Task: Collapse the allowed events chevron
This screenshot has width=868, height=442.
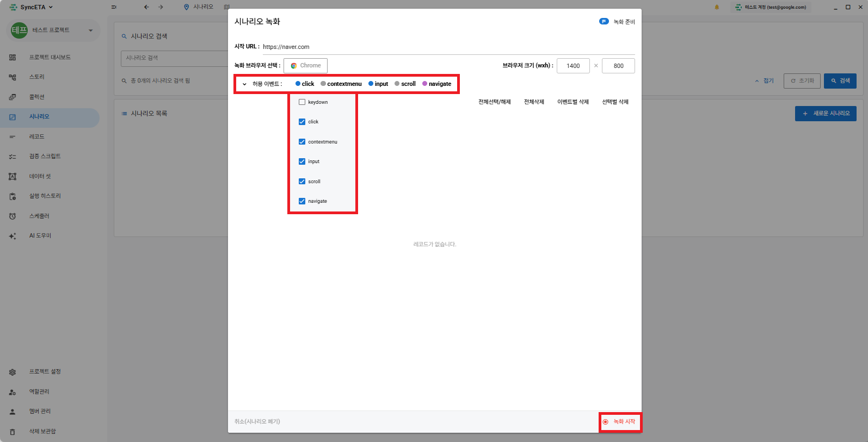Action: click(x=244, y=84)
